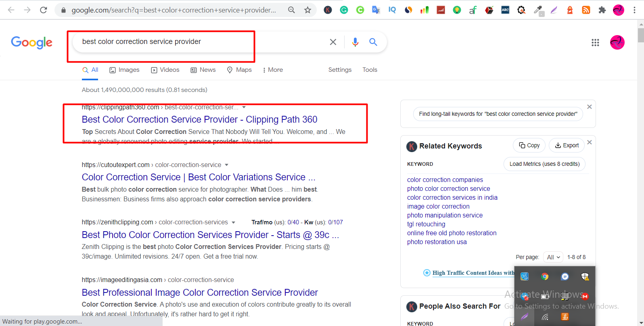
Task: Go back to the previous page
Action: 11,10
